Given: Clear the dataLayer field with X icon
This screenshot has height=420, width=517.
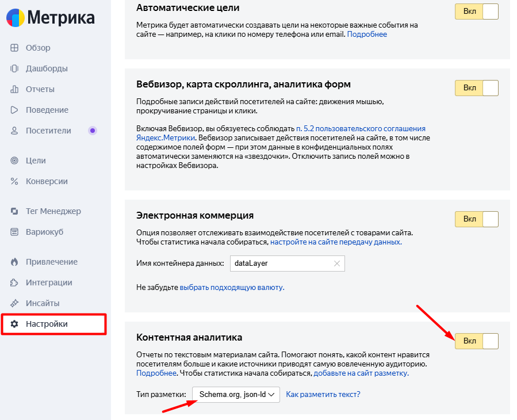Looking at the screenshot, I should [x=336, y=264].
